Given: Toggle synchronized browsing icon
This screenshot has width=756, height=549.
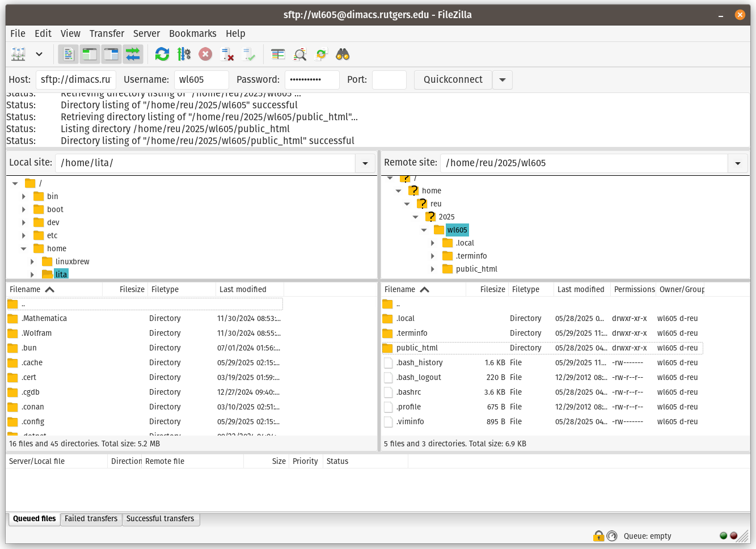Looking at the screenshot, I should (x=321, y=54).
